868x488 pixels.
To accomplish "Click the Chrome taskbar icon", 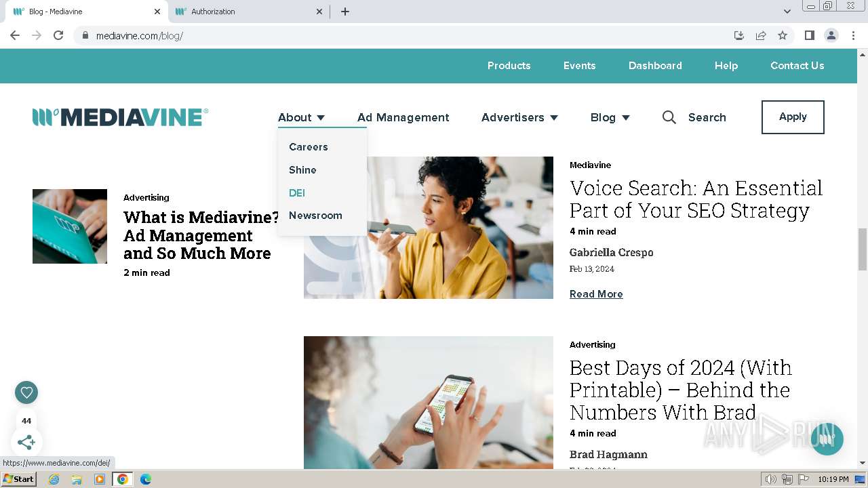I will 123,479.
